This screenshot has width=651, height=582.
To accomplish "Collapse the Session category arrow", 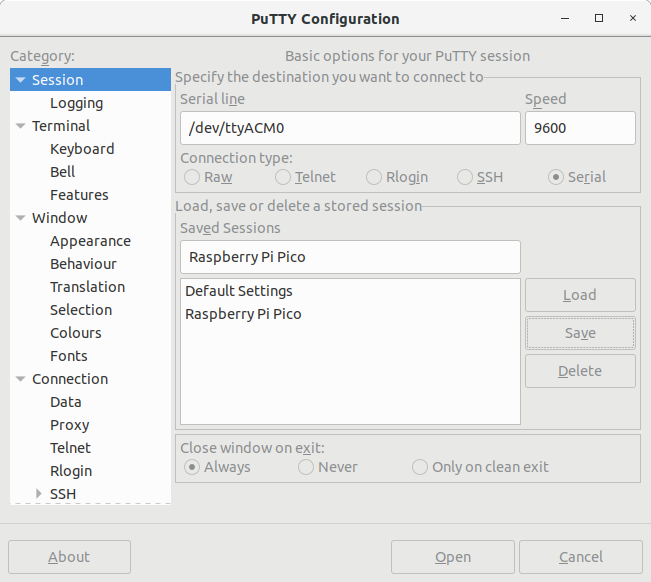I will (20, 80).
